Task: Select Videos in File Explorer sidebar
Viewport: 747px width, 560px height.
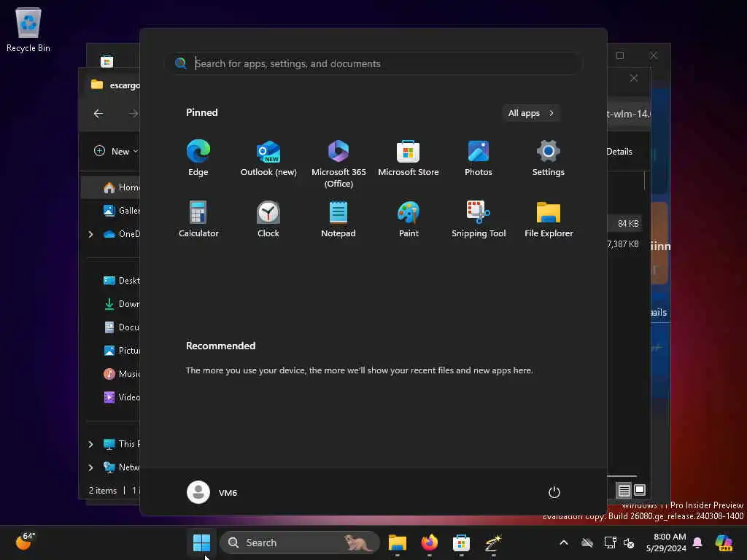Action: (x=121, y=397)
